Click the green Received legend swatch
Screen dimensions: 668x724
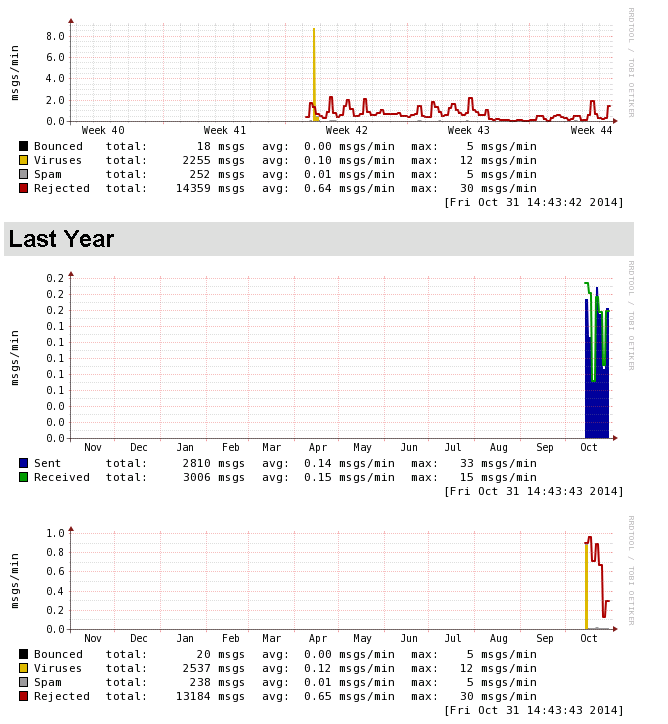(24, 477)
